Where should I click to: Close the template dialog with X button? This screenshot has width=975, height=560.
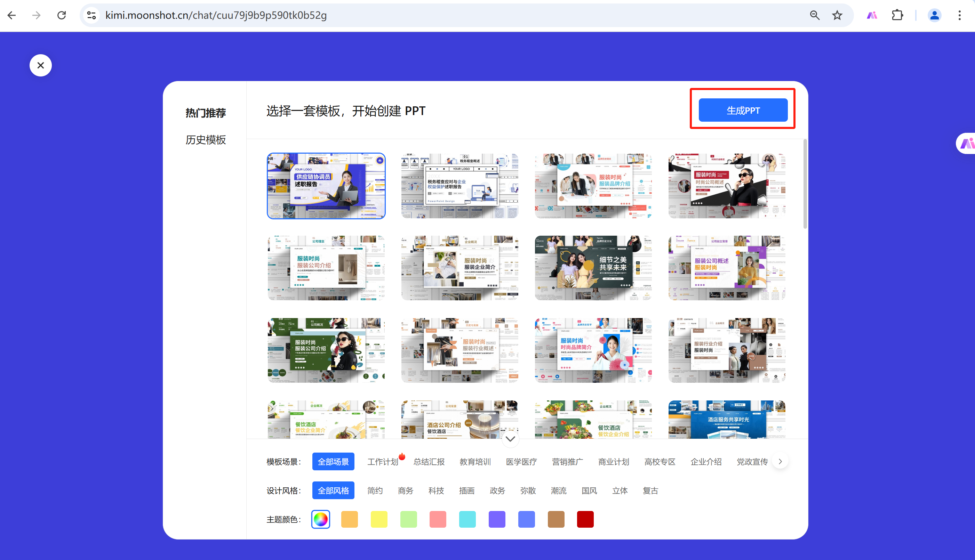pos(40,65)
